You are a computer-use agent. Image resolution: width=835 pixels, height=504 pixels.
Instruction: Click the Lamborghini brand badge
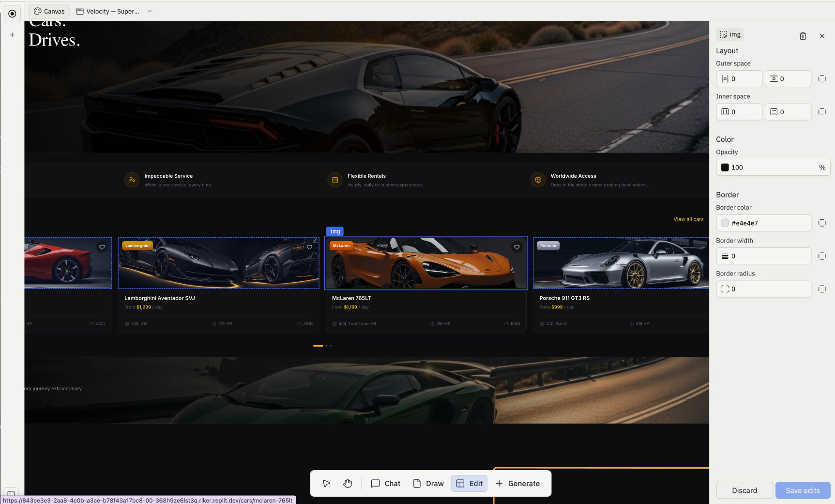pos(137,245)
